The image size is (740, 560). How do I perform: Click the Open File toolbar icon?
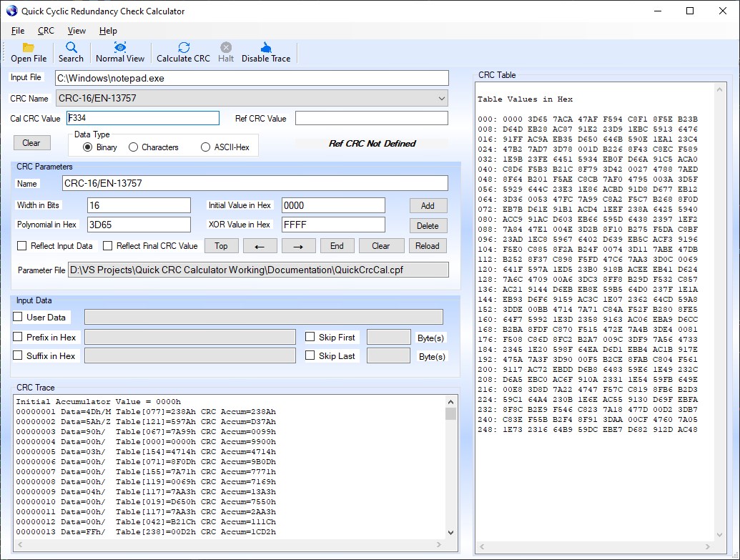tap(29, 48)
